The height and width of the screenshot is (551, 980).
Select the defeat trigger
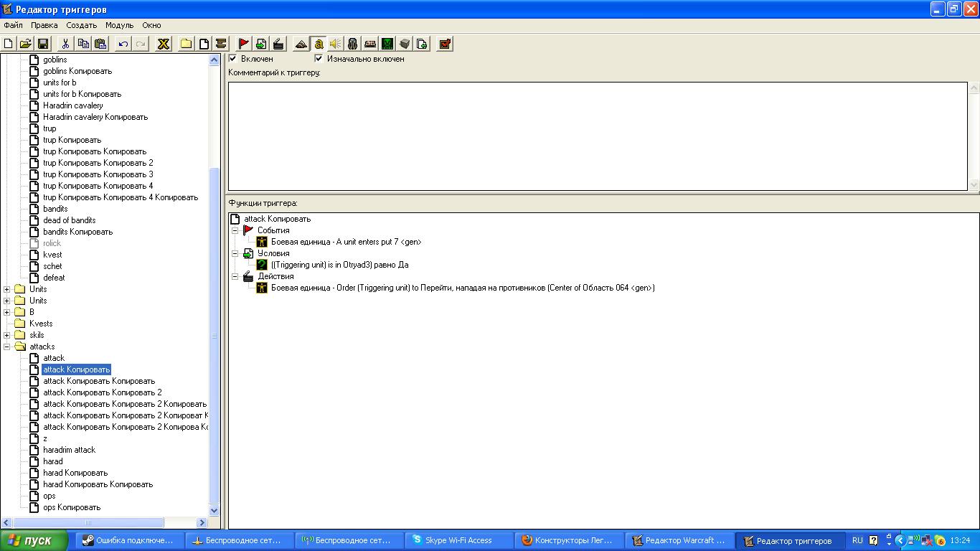click(x=54, y=278)
